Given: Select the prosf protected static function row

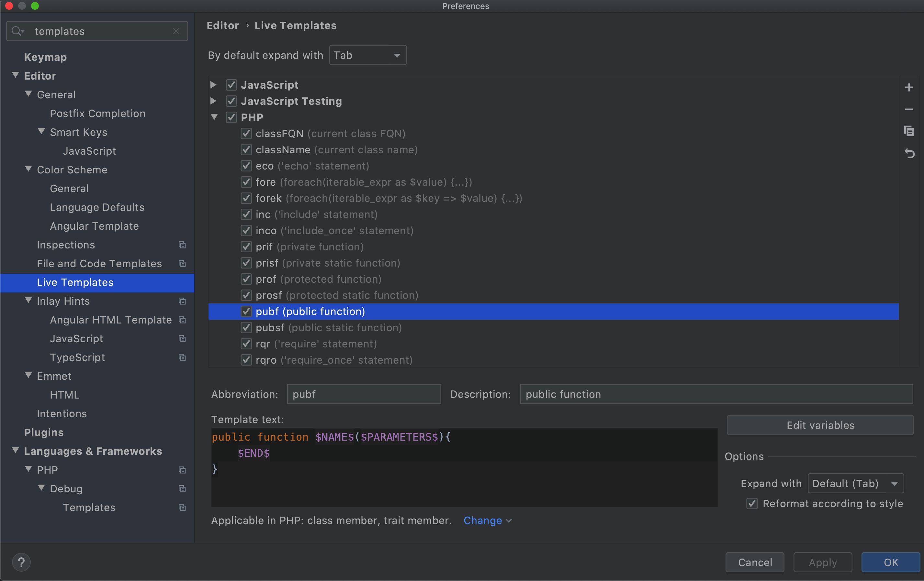Looking at the screenshot, I should (553, 295).
